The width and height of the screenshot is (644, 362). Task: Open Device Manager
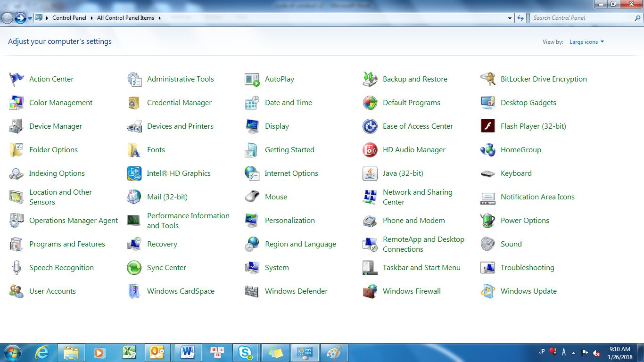point(55,126)
